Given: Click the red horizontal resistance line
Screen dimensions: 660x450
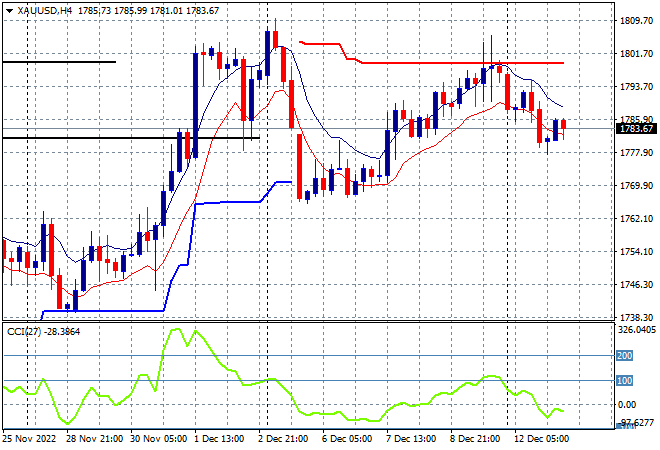Looking at the screenshot, I should click(x=463, y=63).
